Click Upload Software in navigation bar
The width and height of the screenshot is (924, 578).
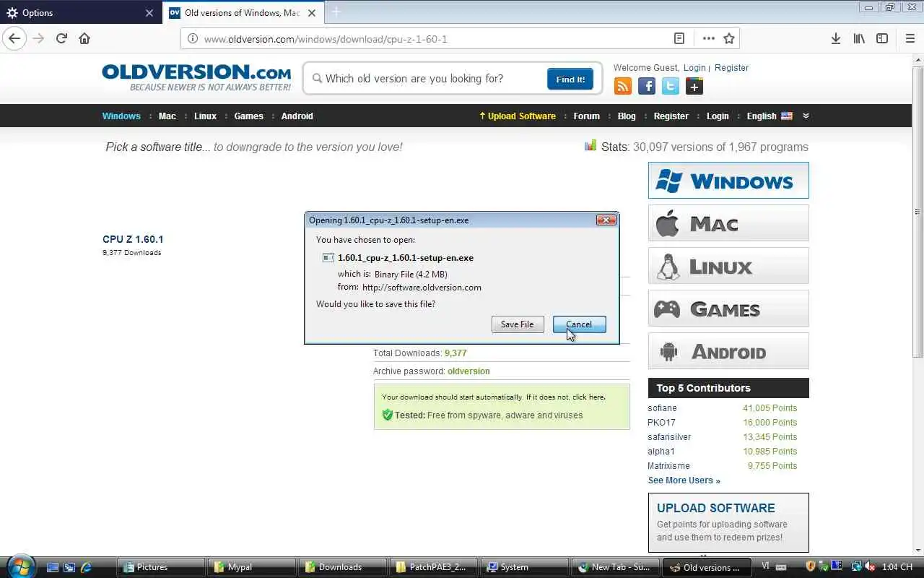pos(518,116)
